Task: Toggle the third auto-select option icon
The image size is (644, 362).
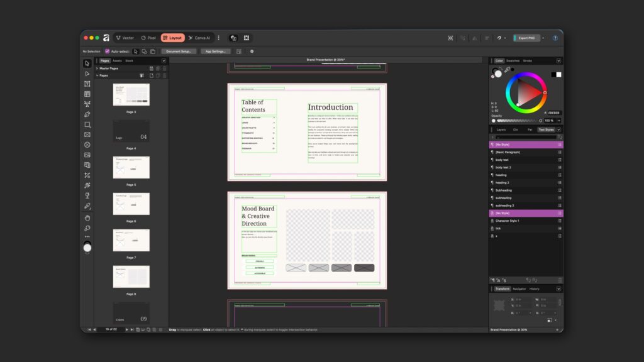Action: click(153, 52)
